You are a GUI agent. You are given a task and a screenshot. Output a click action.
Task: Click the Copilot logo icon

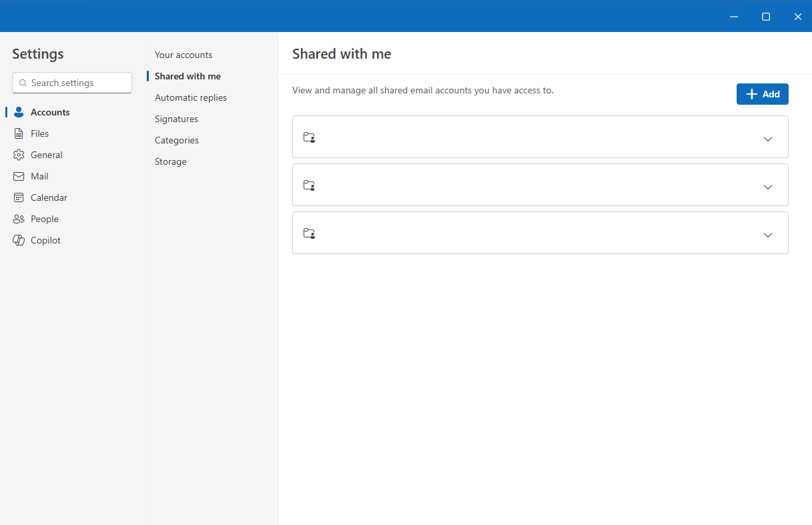(19, 240)
